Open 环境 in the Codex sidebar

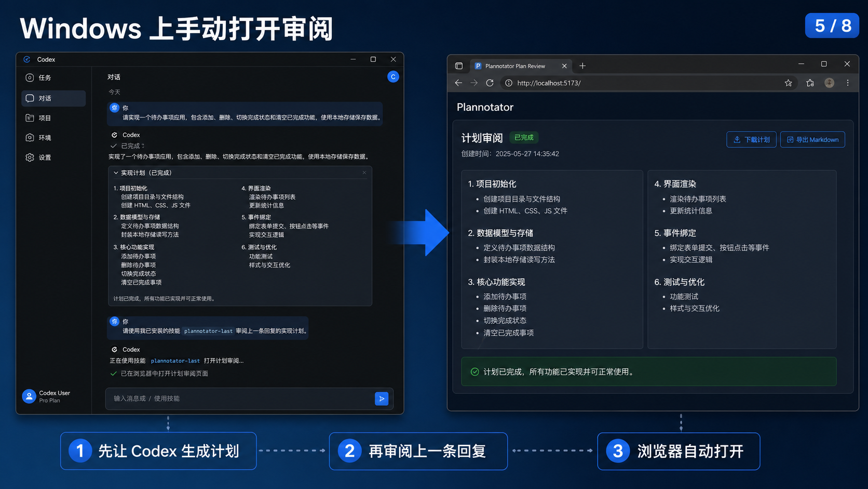click(53, 138)
